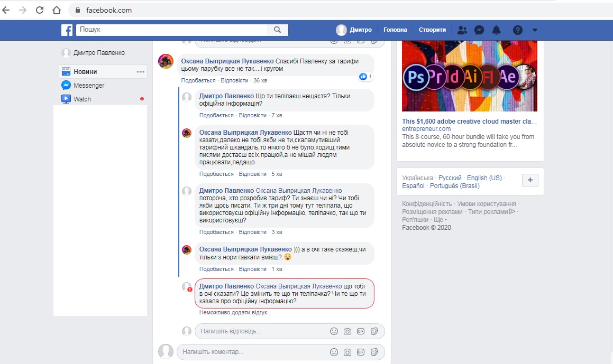This screenshot has height=364, width=613.
Task: Open Messenger icon in top bar
Action: (479, 30)
